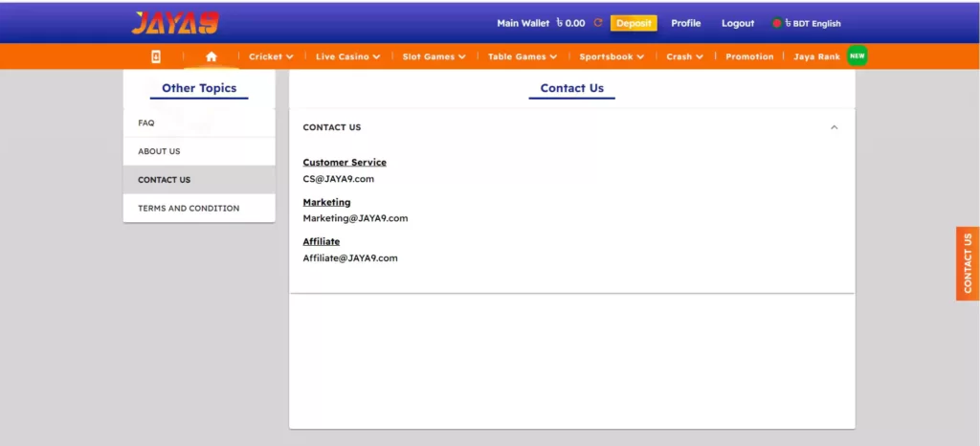Click the Bangladesh flag icon
This screenshot has width=980, height=446.
[x=777, y=23]
